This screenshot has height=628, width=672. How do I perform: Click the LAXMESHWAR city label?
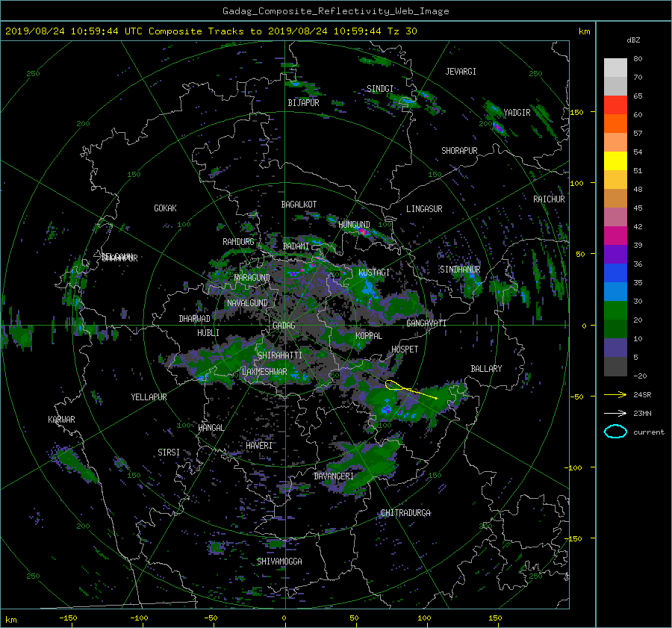[x=264, y=372]
